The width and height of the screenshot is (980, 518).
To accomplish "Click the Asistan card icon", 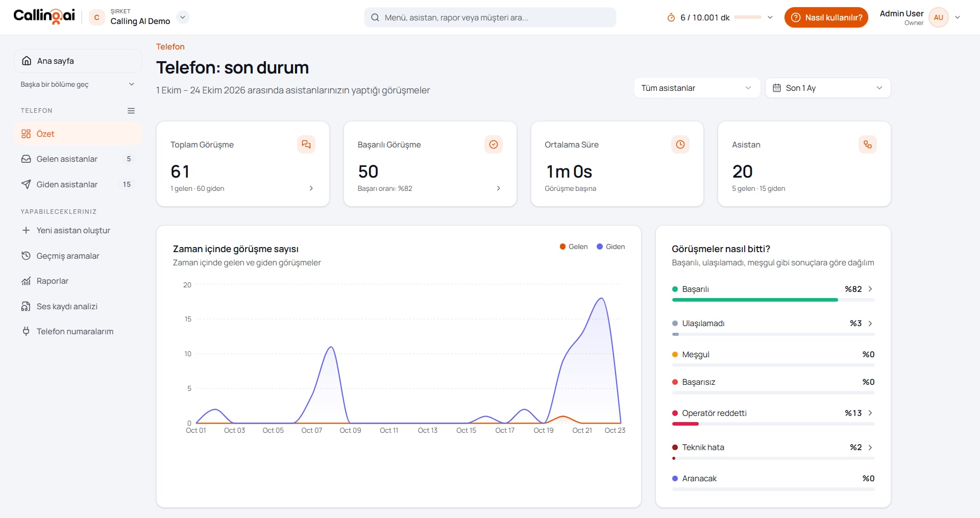I will click(x=868, y=144).
